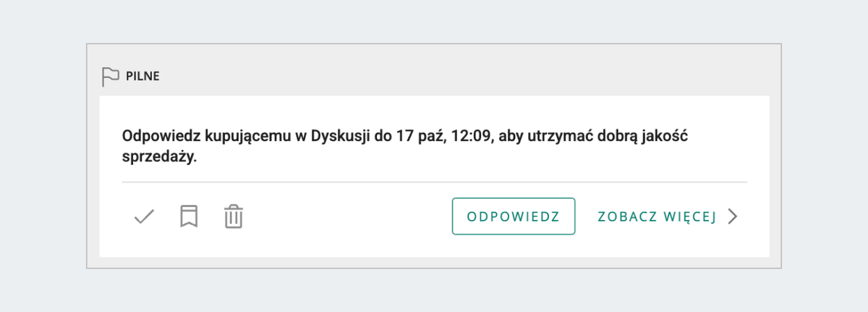This screenshot has width=868, height=312.
Task: Select the PILNE label text
Action: coord(142,77)
